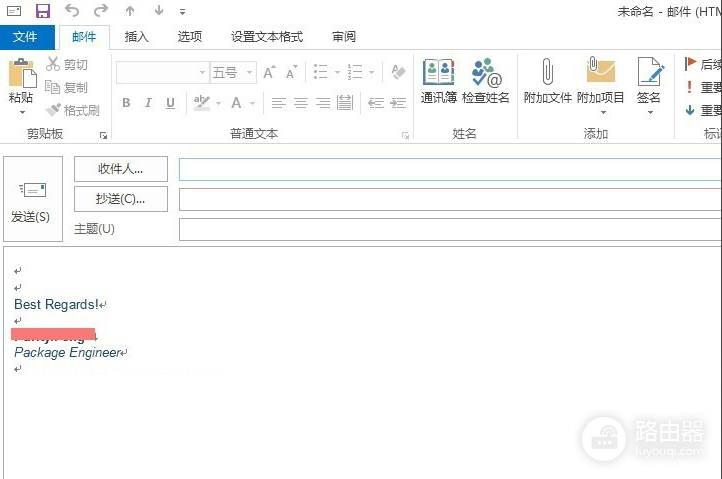Expand the numbering style dropdown
722x479 pixels.
pos(371,72)
